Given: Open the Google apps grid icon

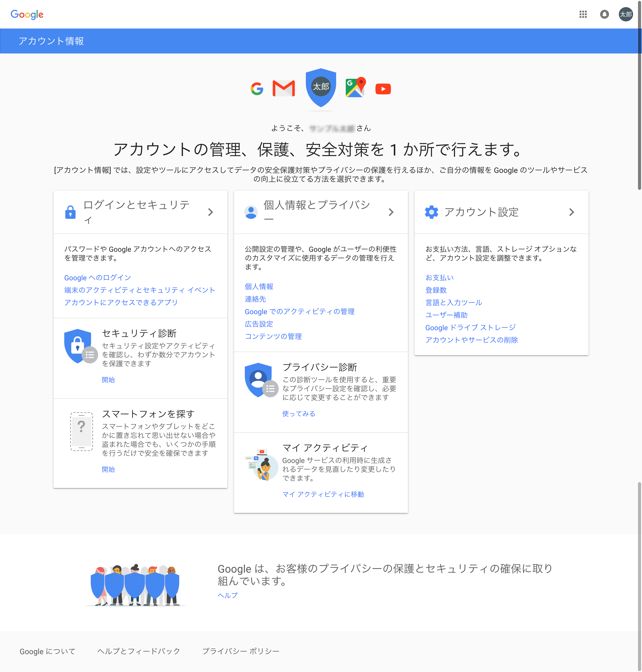Looking at the screenshot, I should click(x=583, y=14).
